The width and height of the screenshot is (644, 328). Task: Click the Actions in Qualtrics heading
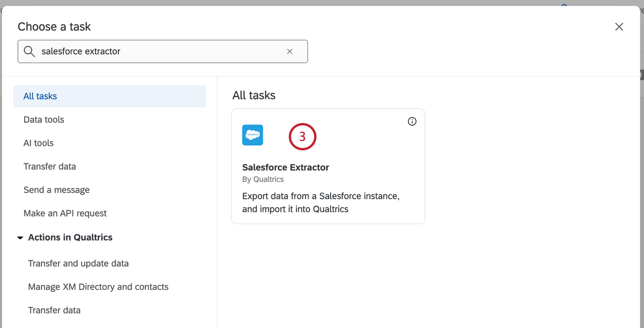click(x=70, y=237)
